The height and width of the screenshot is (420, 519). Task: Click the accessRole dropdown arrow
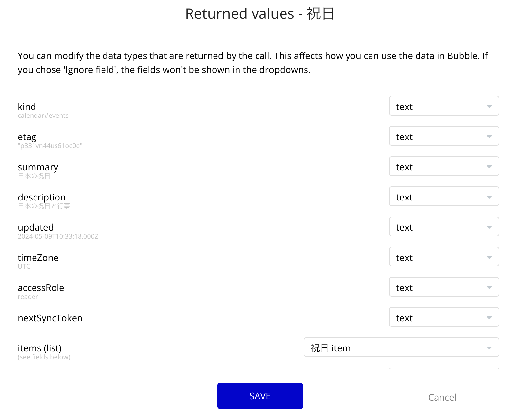(489, 287)
